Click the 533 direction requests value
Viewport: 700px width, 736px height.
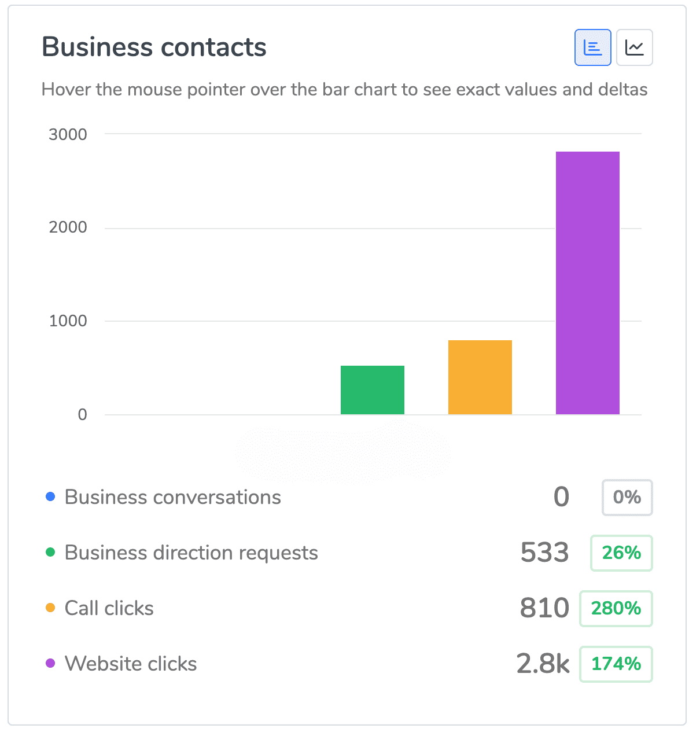[x=544, y=553]
